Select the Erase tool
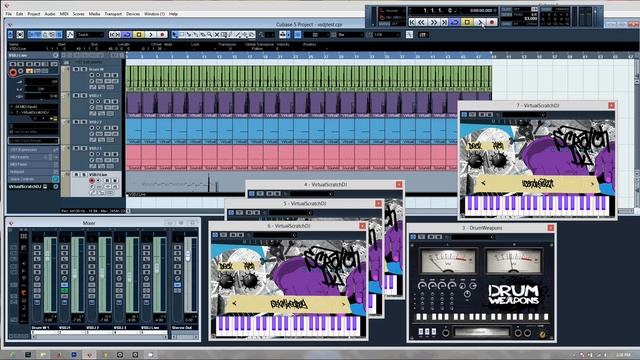This screenshot has width=640, height=360. tap(203, 35)
